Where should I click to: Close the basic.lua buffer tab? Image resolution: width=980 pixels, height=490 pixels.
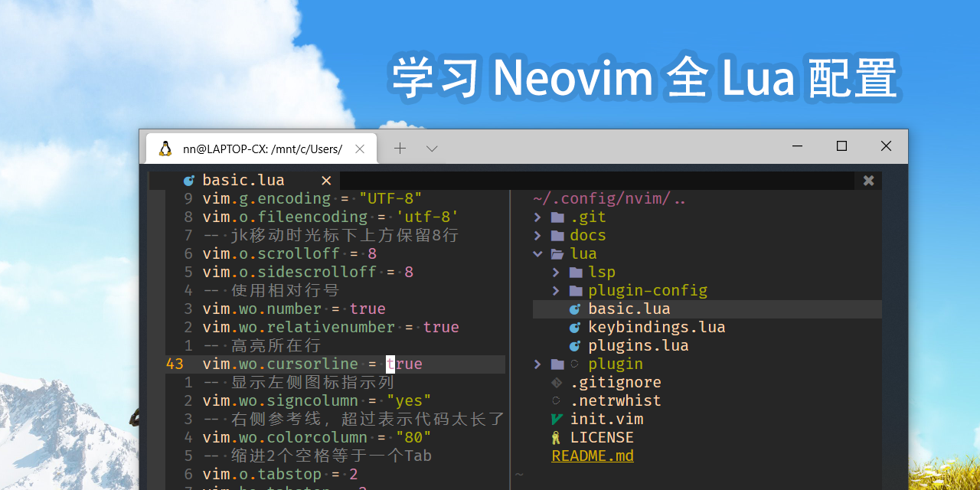tap(326, 181)
